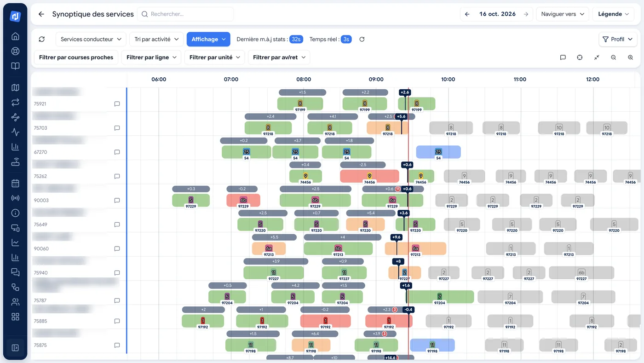The width and height of the screenshot is (644, 363).
Task: Open the map icon in sidebar
Action: tap(15, 87)
